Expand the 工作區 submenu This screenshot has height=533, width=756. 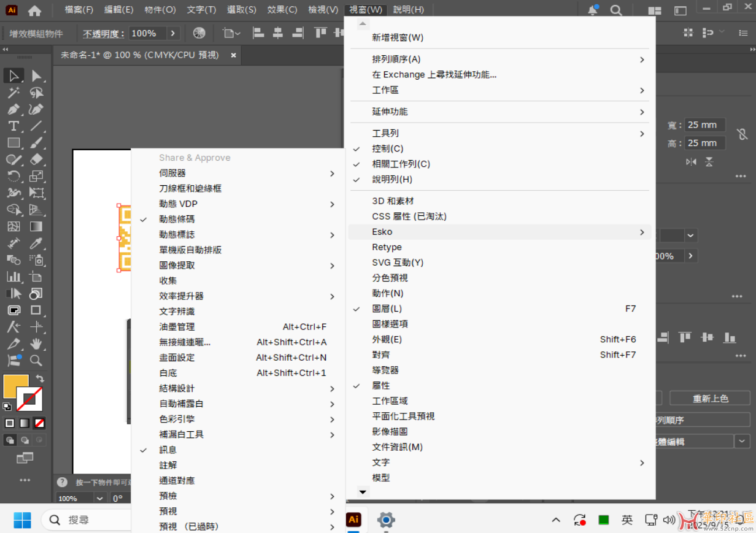click(385, 90)
